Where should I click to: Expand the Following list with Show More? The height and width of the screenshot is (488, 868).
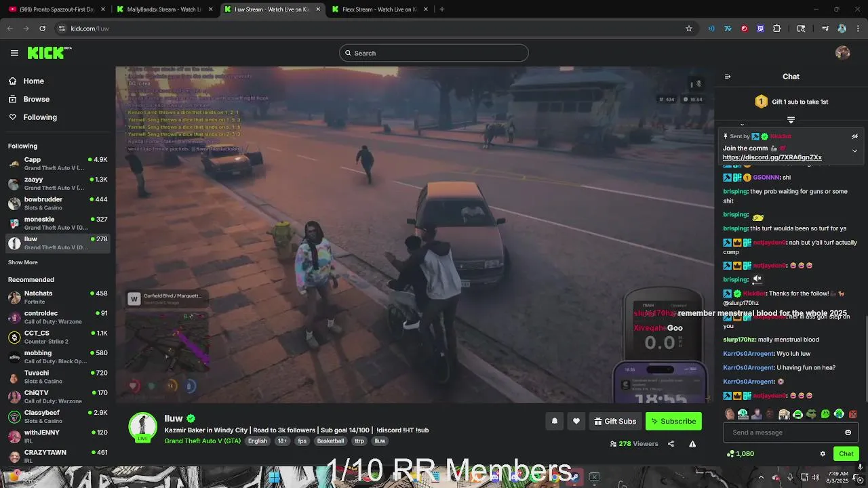point(23,262)
